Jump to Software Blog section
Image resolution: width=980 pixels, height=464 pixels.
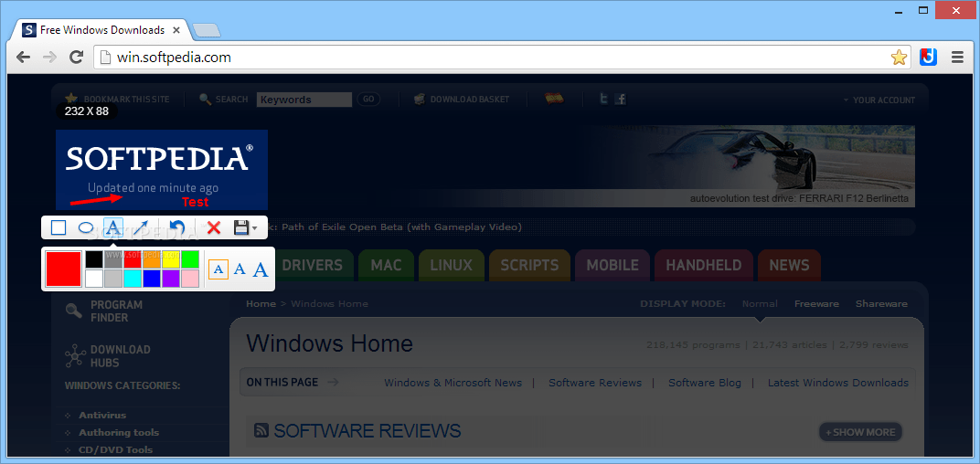[x=705, y=383]
